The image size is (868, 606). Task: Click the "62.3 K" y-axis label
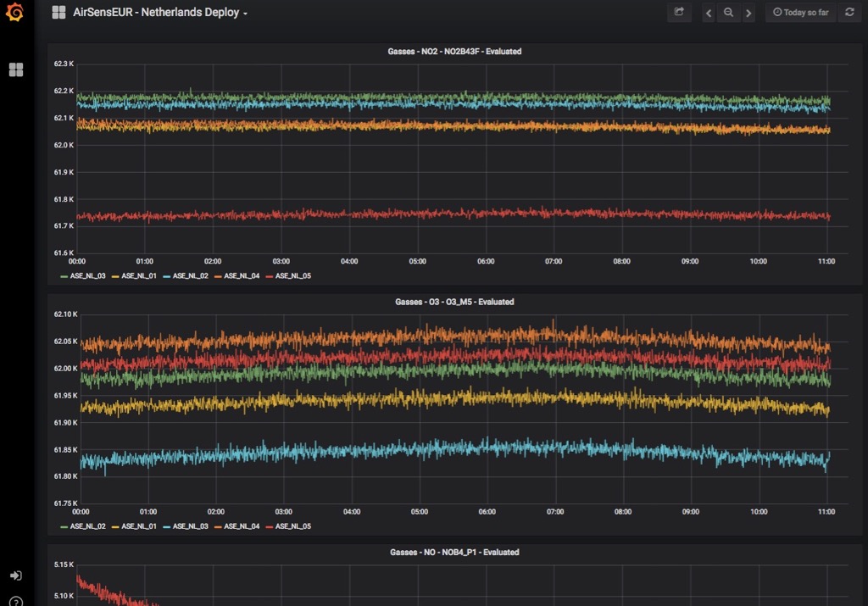64,64
